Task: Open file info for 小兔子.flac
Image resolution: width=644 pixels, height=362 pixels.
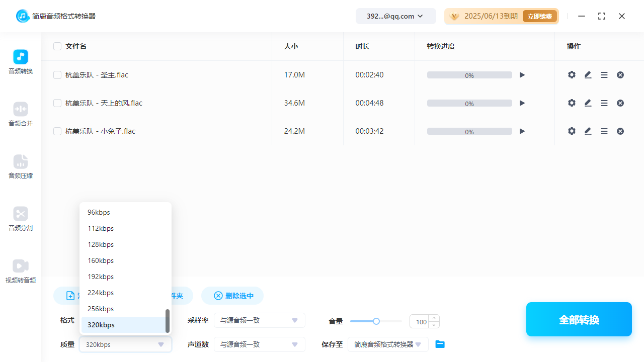Action: 604,131
